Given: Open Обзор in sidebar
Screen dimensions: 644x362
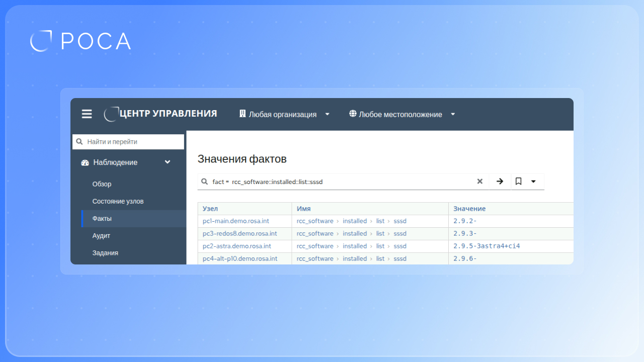Looking at the screenshot, I should tap(102, 184).
